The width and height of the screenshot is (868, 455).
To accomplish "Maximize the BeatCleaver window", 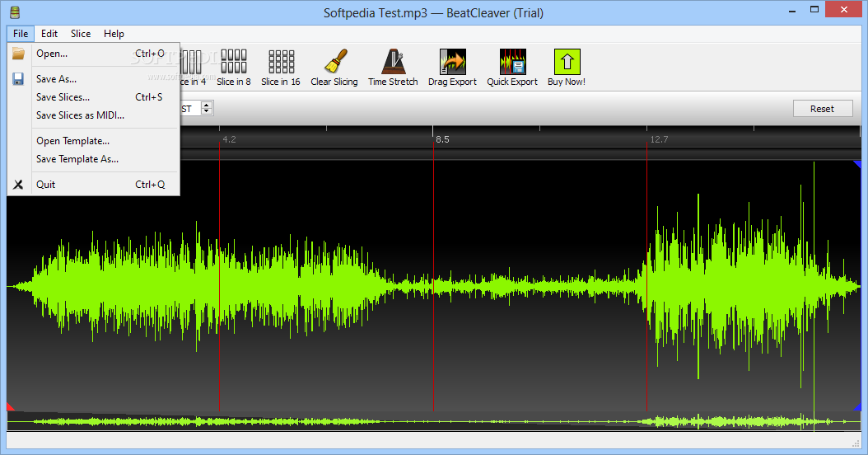I will (814, 9).
